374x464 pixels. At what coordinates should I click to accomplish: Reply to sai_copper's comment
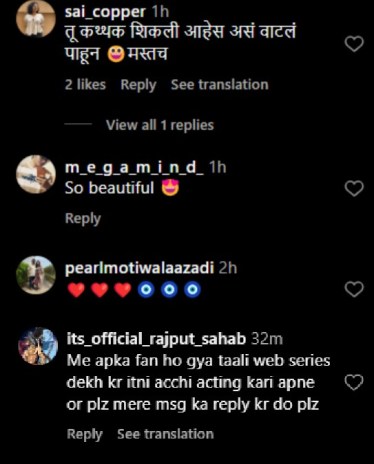(x=138, y=85)
